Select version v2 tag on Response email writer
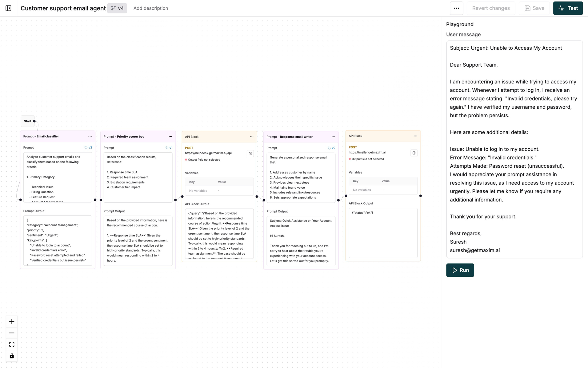The width and height of the screenshot is (588, 368). pos(332,148)
